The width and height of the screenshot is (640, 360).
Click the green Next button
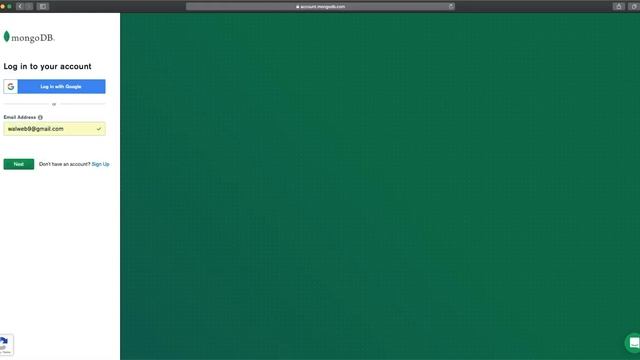[x=19, y=164]
